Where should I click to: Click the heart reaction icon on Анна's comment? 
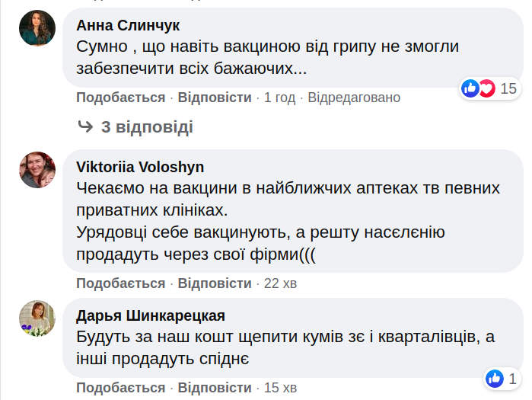486,88
